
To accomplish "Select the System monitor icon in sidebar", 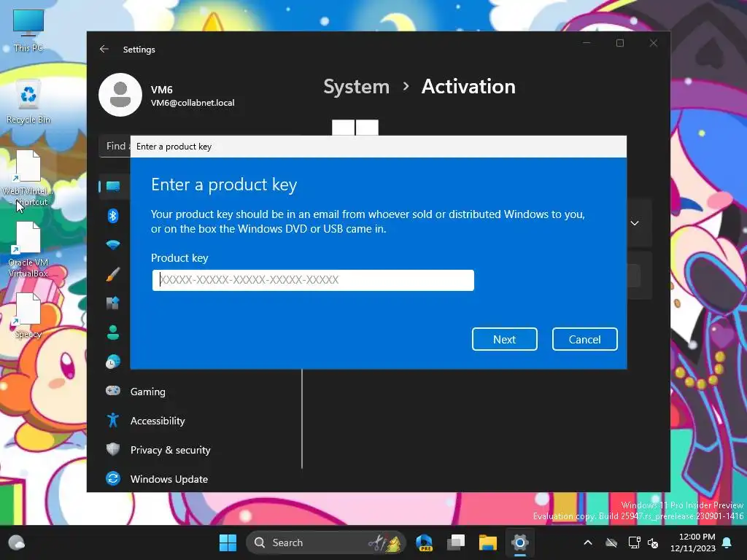I will pyautogui.click(x=113, y=186).
